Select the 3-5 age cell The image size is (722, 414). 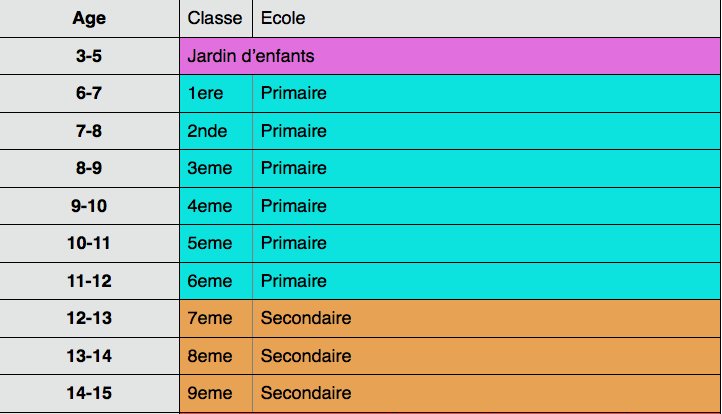[x=89, y=56]
